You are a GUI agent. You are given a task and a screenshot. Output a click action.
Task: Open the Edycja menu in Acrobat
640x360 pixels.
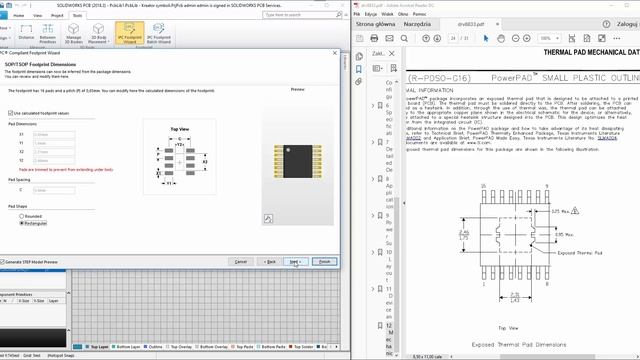[371, 14]
